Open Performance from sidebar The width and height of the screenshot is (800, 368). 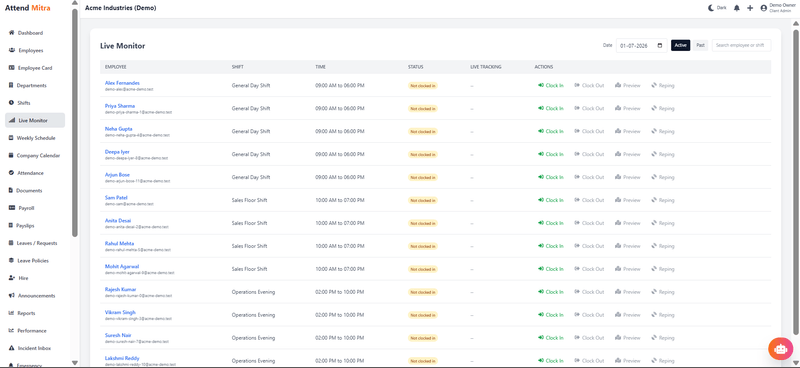point(28,331)
